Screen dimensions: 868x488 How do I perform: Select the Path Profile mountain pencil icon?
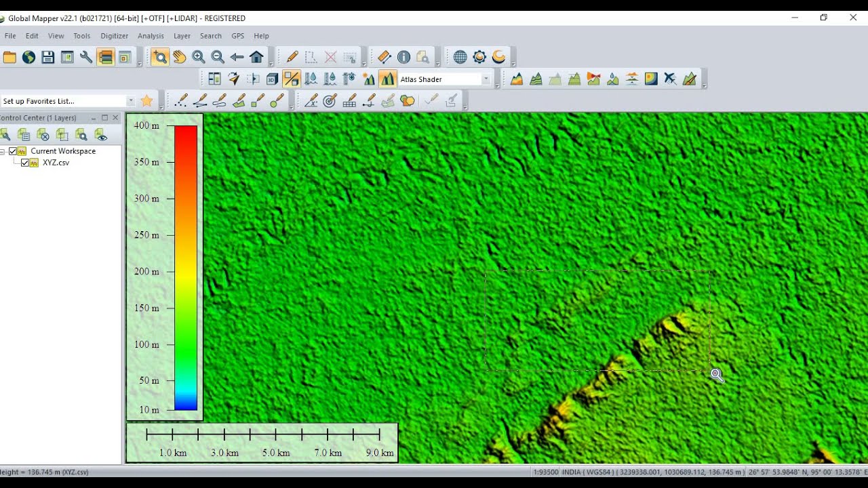(x=690, y=79)
